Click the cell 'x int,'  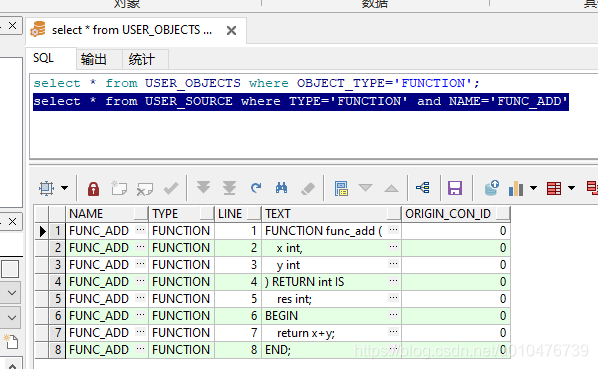tap(331, 248)
